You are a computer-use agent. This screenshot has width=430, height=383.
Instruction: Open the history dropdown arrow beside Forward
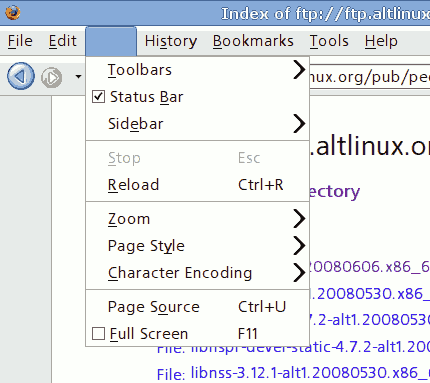point(78,77)
